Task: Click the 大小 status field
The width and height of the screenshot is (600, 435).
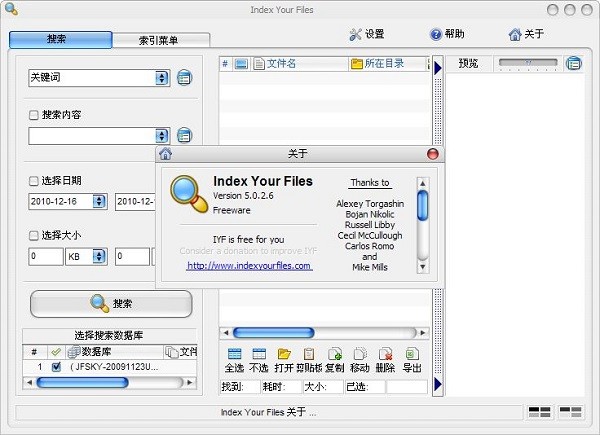Action: (x=323, y=387)
